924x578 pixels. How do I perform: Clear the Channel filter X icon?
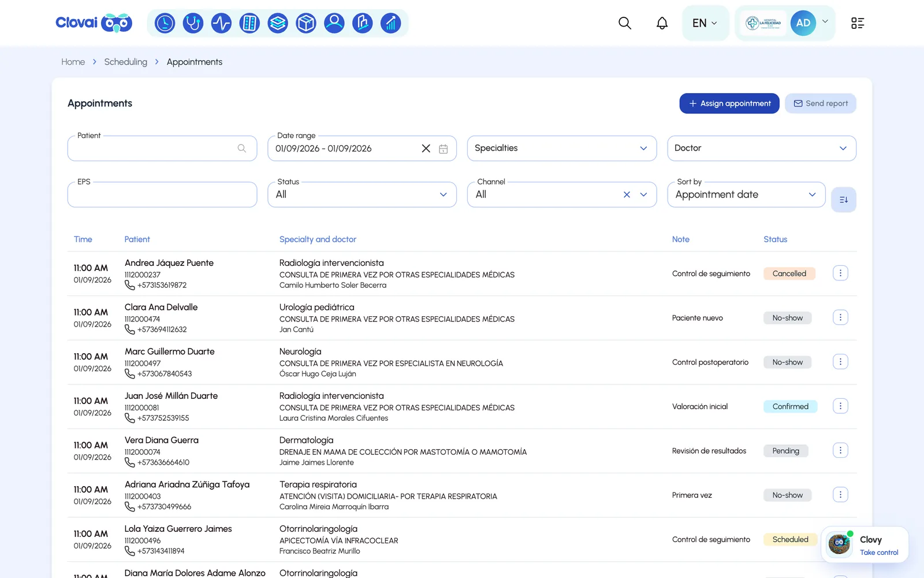pyautogui.click(x=627, y=195)
